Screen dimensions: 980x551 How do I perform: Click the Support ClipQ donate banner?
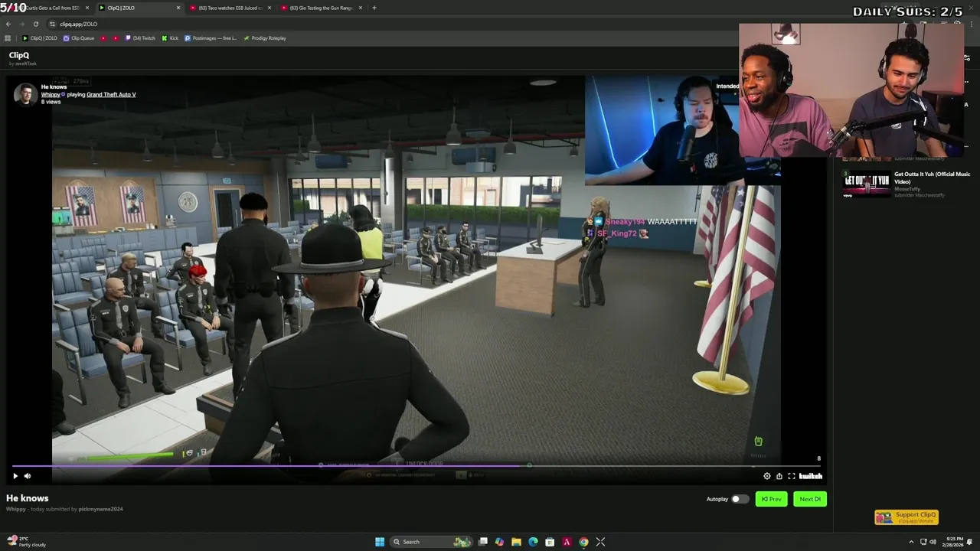[x=906, y=517]
